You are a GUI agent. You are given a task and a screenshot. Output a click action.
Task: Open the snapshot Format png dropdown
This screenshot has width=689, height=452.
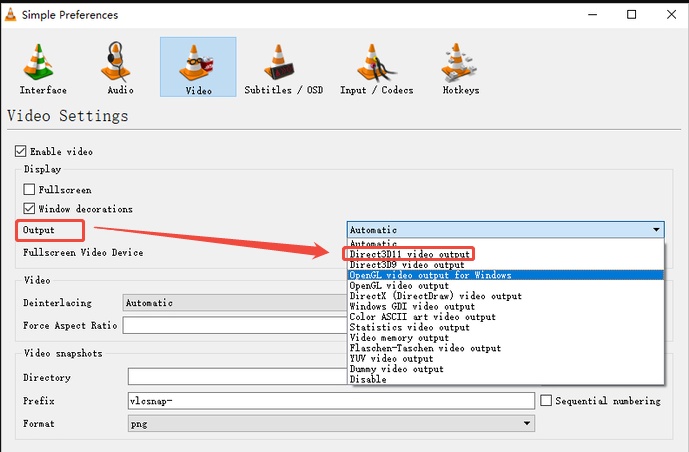(331, 423)
